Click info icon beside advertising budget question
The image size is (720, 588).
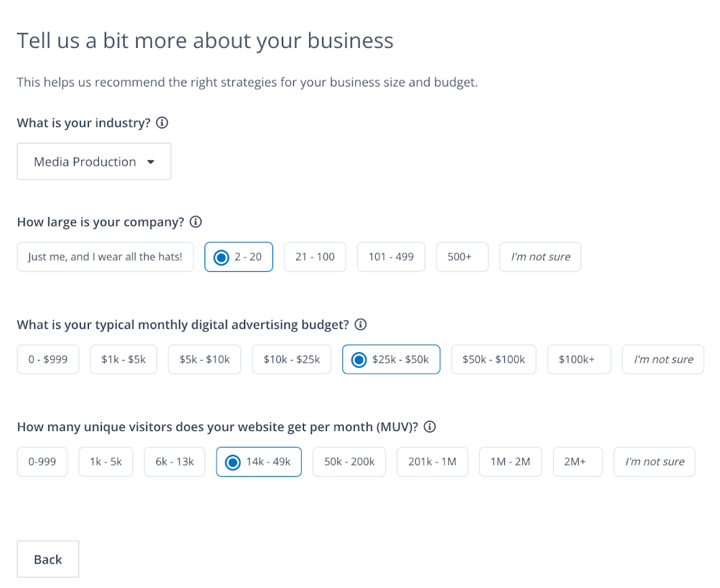click(361, 325)
